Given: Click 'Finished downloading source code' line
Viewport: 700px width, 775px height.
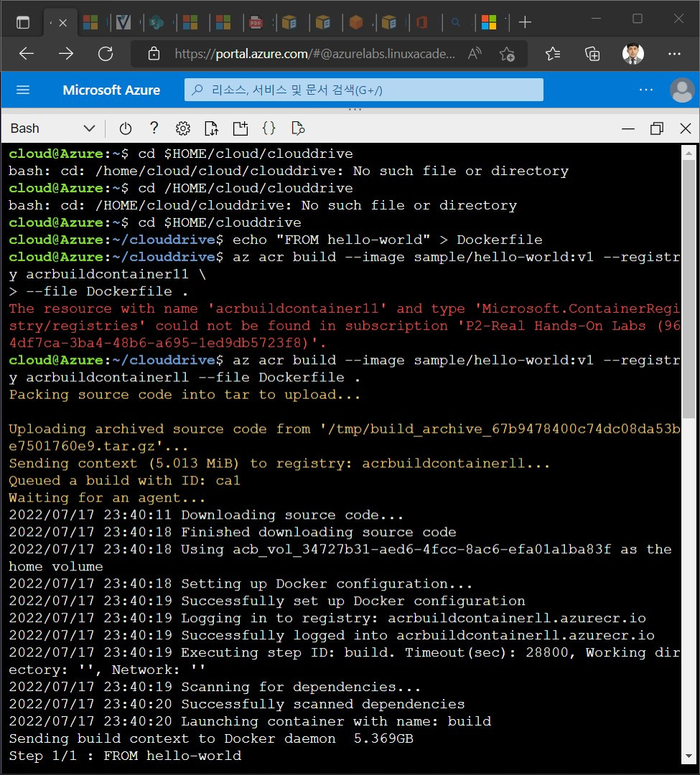Looking at the screenshot, I should 233,532.
